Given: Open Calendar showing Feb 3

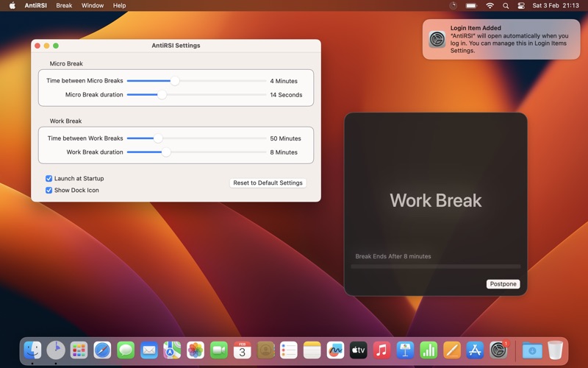Looking at the screenshot, I should pos(243,350).
